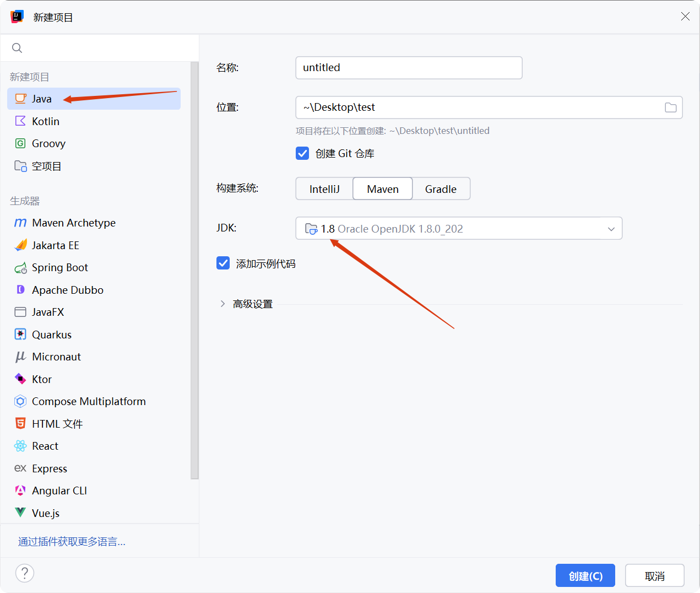Viewport: 700px width, 593px height.
Task: Click the left list vertical scrollbar
Action: click(194, 270)
